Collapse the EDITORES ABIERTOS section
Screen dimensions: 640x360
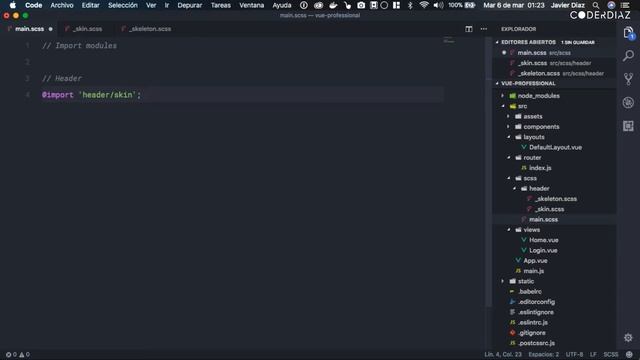click(x=528, y=42)
